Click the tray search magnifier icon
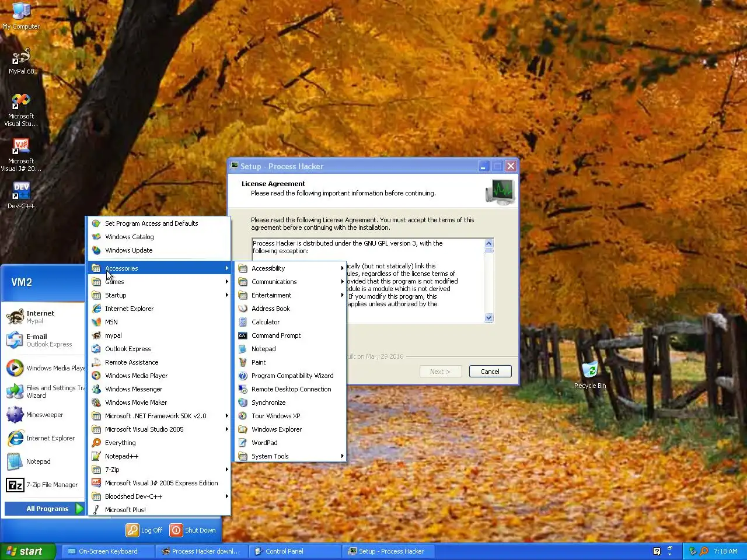 click(704, 551)
